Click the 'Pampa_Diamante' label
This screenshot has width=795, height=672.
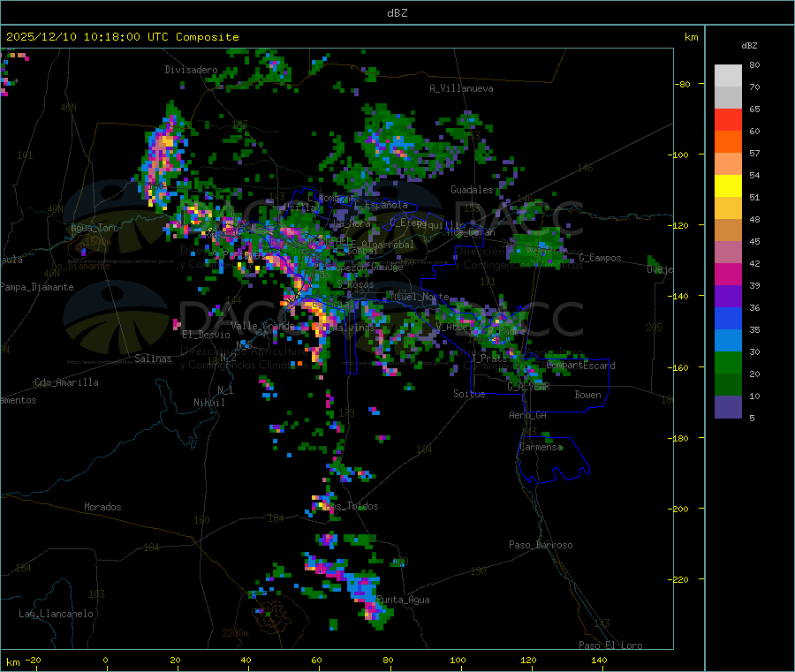tap(37, 287)
